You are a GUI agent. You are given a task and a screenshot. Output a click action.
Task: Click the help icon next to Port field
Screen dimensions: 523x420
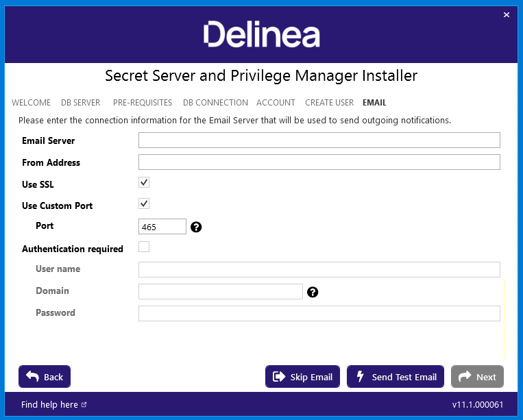coord(196,227)
